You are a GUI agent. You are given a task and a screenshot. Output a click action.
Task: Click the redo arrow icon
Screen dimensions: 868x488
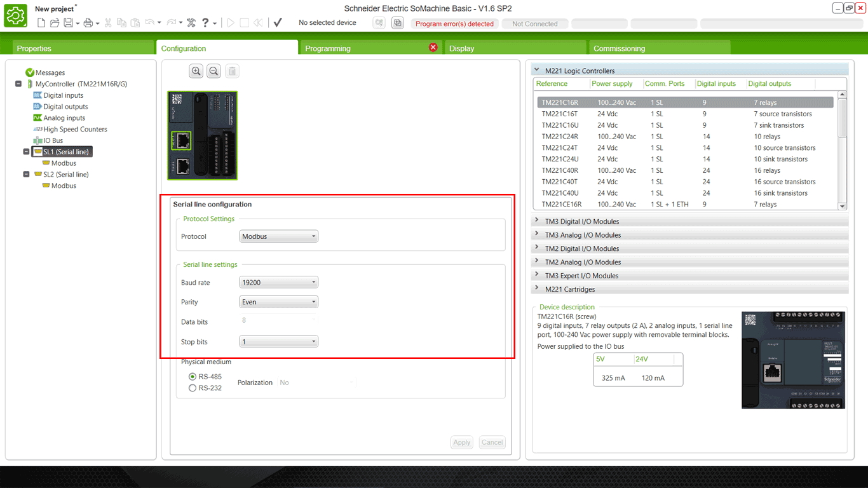[x=172, y=23]
